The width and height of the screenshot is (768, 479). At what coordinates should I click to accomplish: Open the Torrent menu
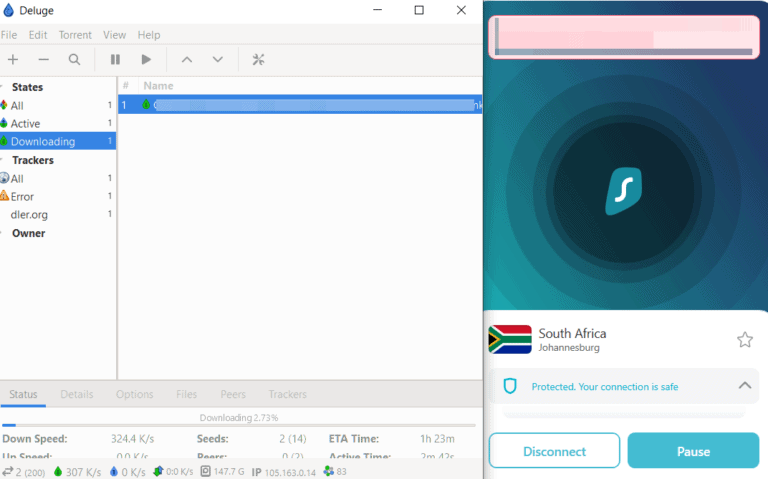click(75, 35)
